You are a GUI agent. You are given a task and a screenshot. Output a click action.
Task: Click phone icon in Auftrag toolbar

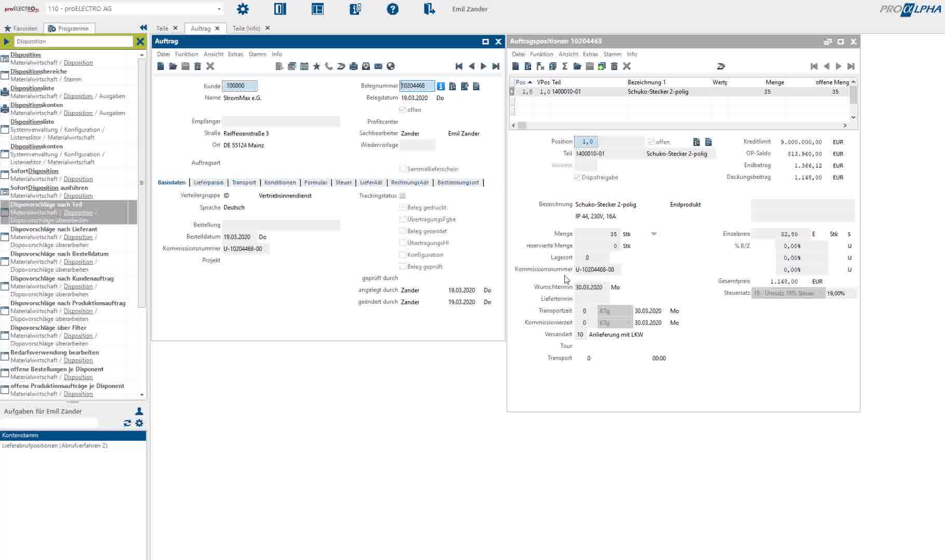coord(329,66)
